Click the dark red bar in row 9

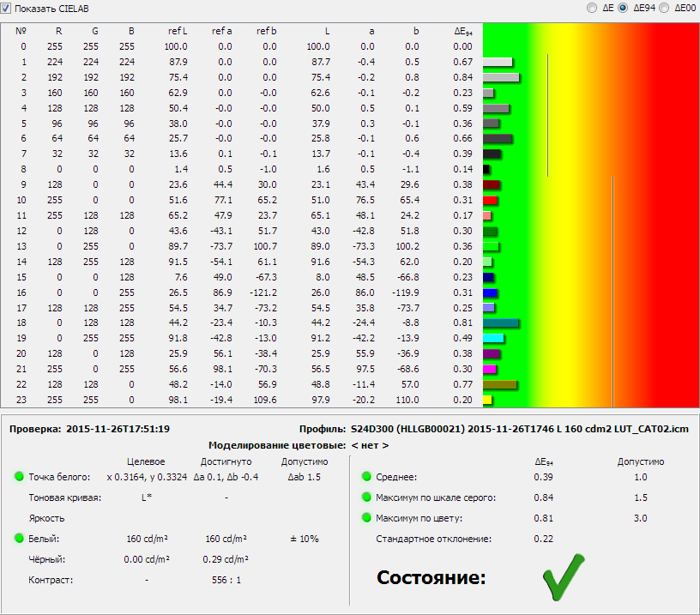point(492,184)
